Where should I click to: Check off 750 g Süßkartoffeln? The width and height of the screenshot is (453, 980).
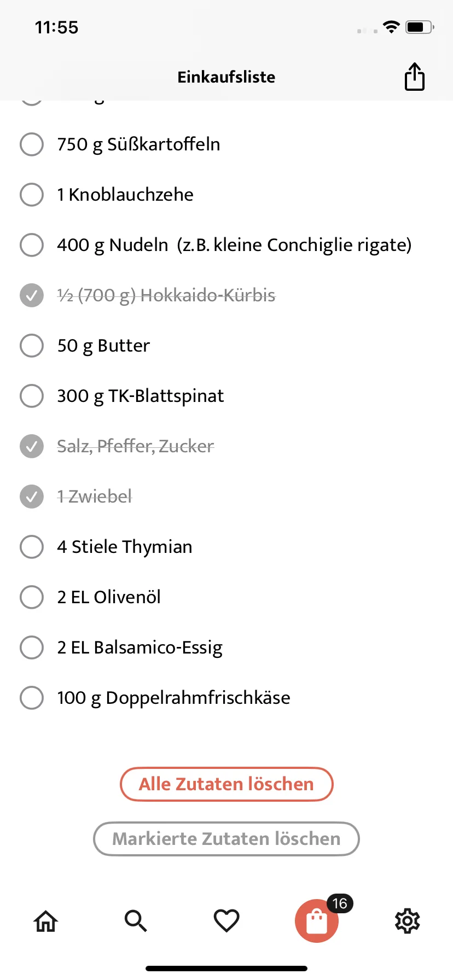(32, 144)
